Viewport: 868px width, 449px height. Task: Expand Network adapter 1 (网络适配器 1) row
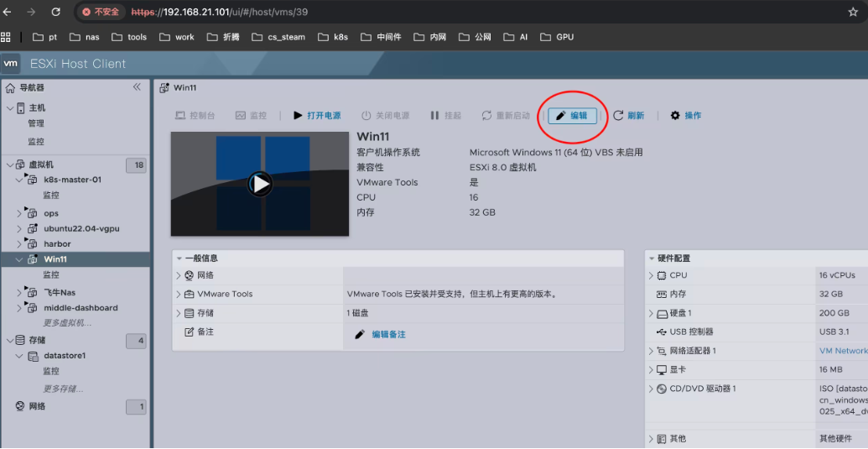(651, 351)
